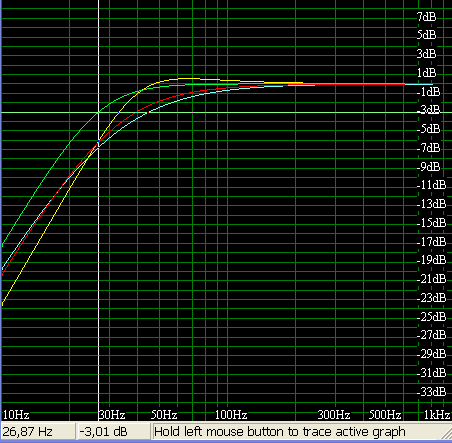Click the green curve where the cursor lines cross
The image size is (452, 443).
[98, 112]
